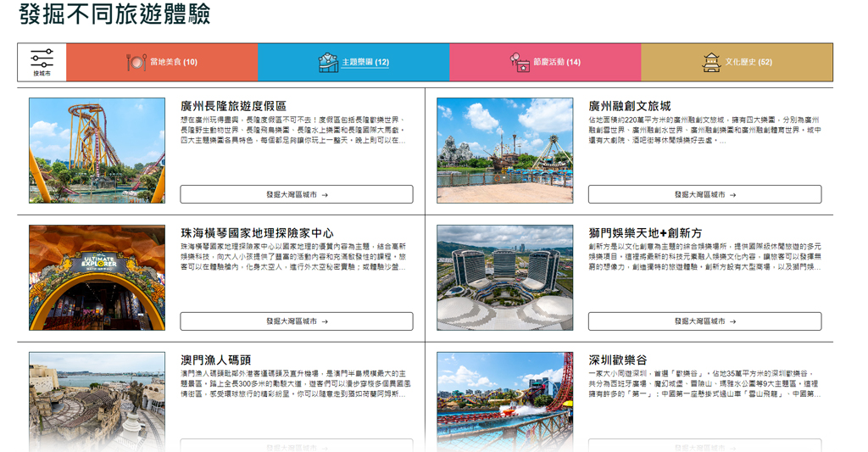
Task: Click the 珠海橫琴國家地理探險家中心 description paragraph
Action: [x=293, y=256]
